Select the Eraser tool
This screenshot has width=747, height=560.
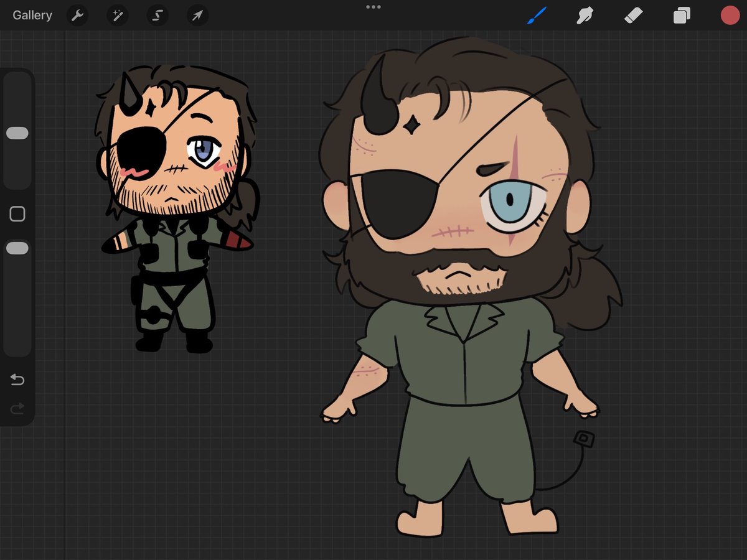point(633,16)
